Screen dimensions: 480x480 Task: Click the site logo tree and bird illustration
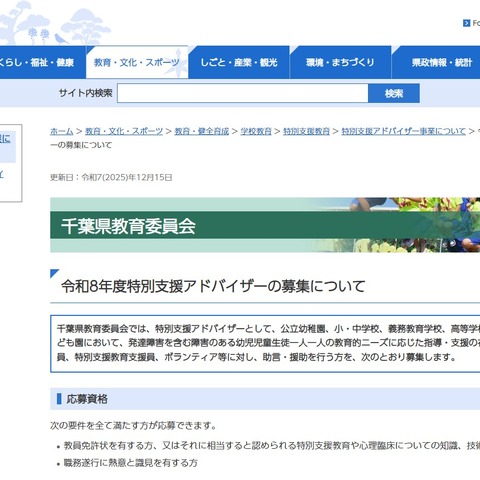[x=55, y=23]
